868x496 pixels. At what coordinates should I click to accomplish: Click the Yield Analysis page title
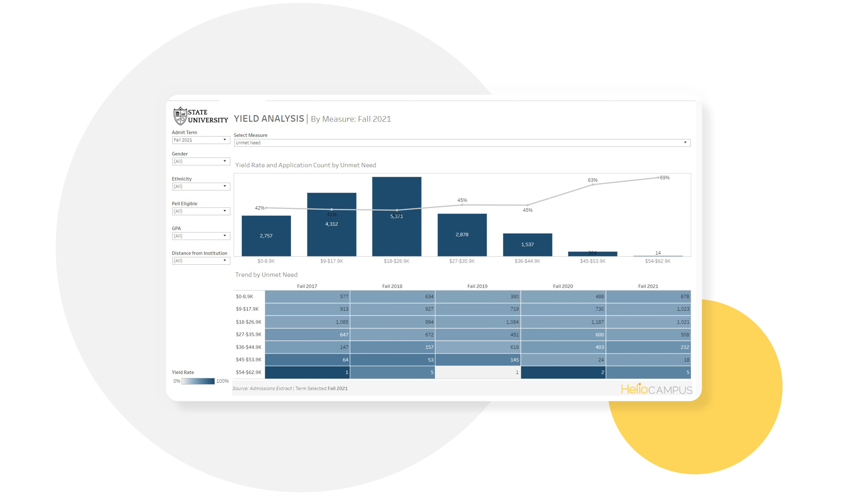[269, 119]
